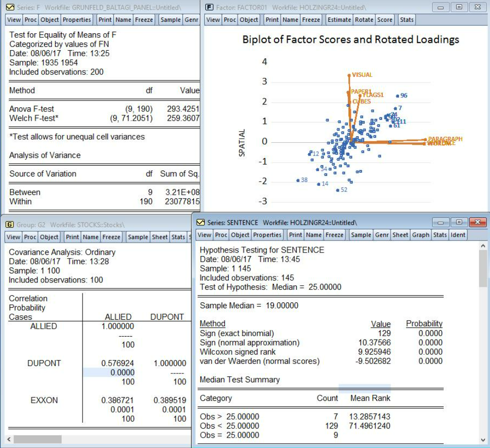This screenshot has width=490, height=448.
Task: Click the ALLIED column header
Action: pyautogui.click(x=118, y=317)
